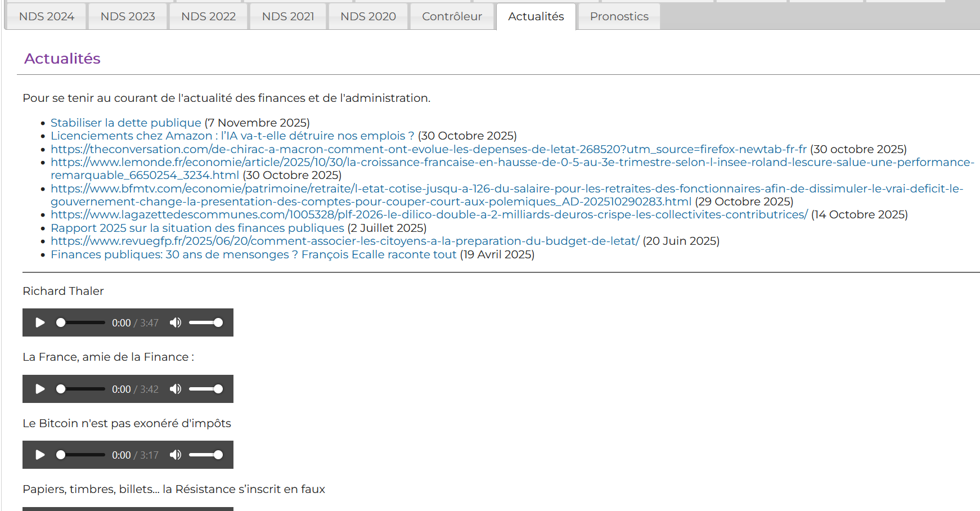Mute the Bitcoin audio player
The height and width of the screenshot is (511, 980).
coord(176,455)
